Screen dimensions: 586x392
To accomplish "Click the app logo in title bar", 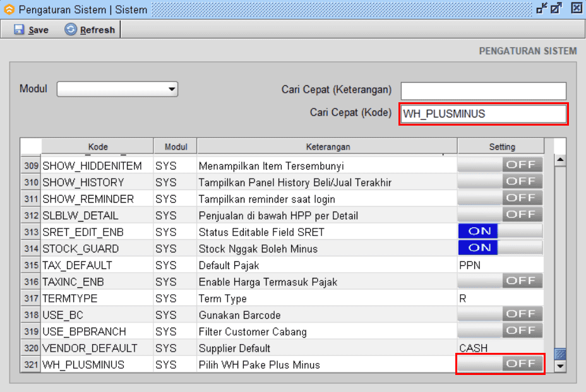I will point(9,9).
